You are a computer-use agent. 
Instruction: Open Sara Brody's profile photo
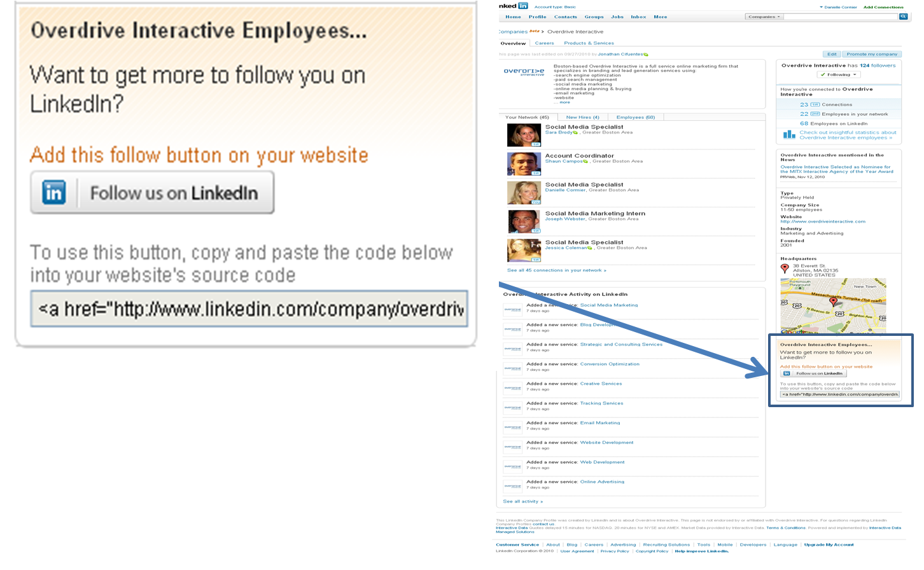(x=524, y=135)
